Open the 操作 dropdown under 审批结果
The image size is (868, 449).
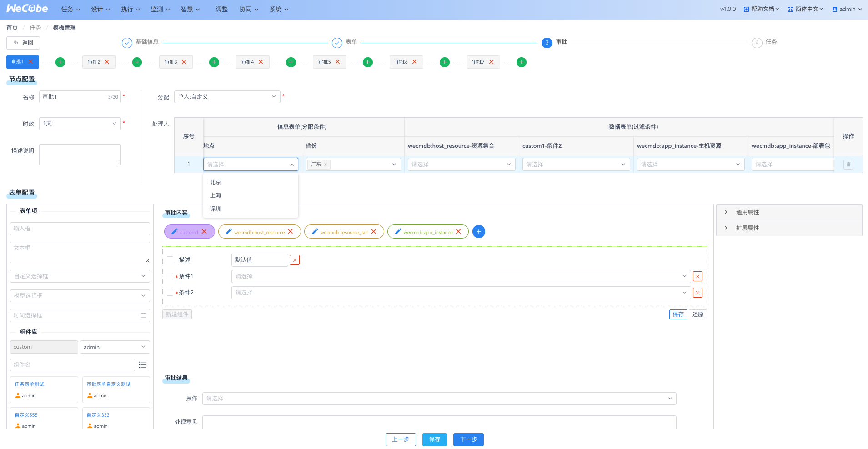[x=439, y=399]
